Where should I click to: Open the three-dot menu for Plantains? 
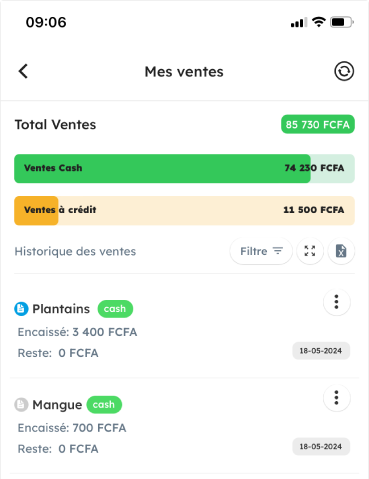point(337,302)
